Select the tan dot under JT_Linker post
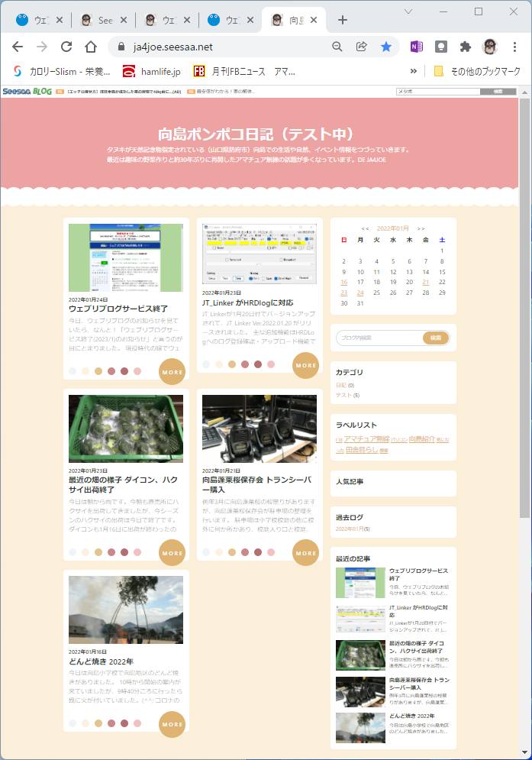The image size is (532, 760). [x=231, y=364]
